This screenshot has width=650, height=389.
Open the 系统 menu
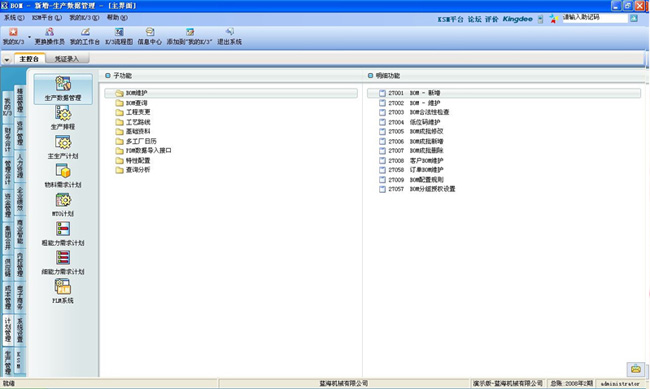pos(14,17)
